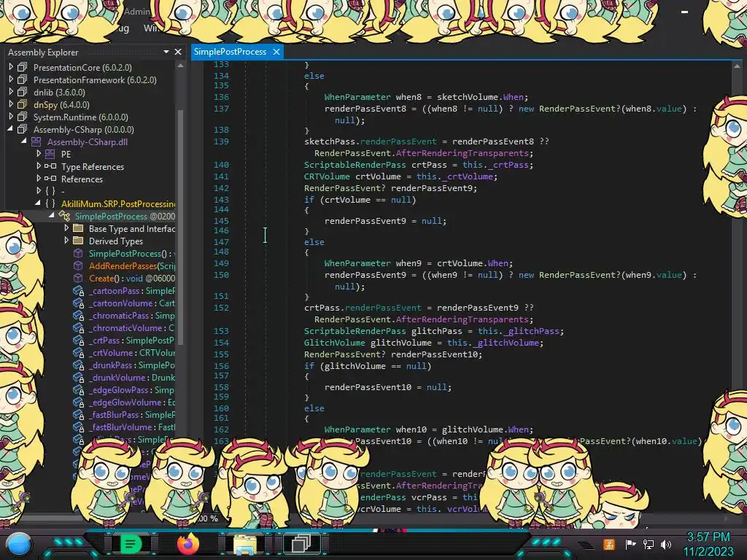Click the Assembly Explorer scrollbar up arrow

[x=180, y=66]
